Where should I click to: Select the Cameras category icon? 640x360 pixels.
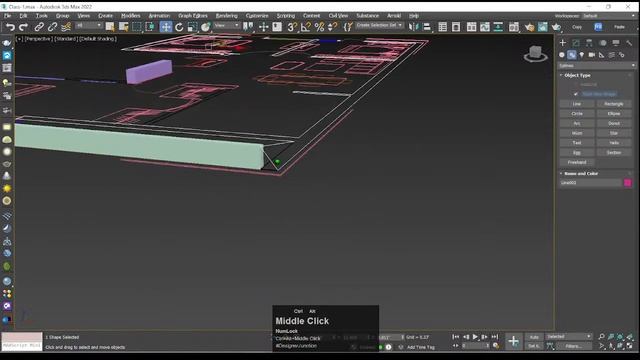(x=591, y=55)
